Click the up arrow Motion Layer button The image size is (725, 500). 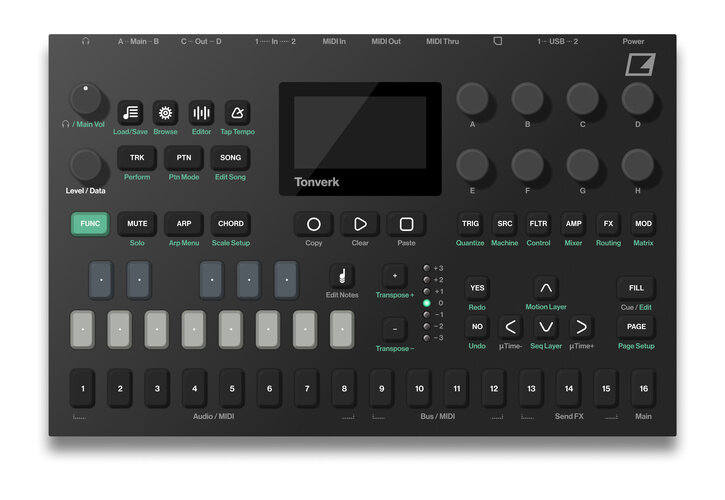pos(546,288)
